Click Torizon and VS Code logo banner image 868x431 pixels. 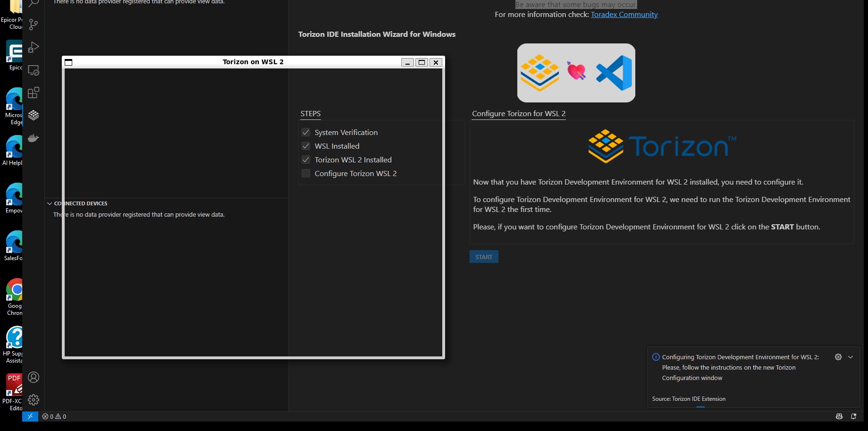[x=576, y=73]
